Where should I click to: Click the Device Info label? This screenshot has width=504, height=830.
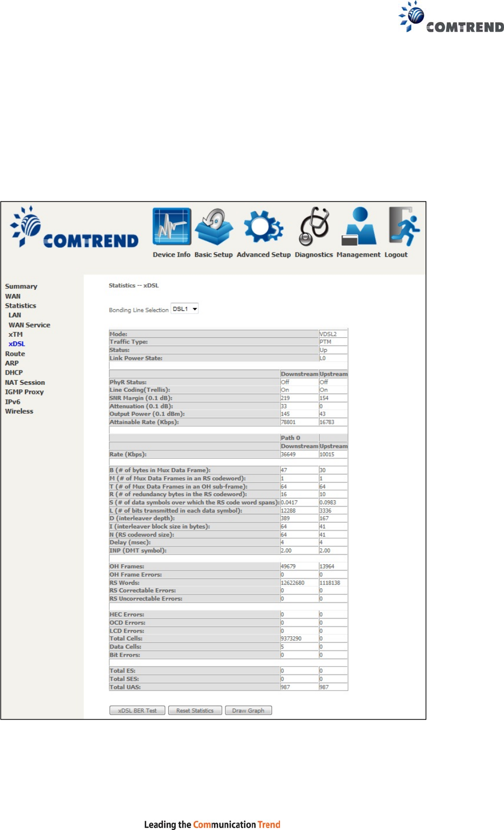(x=172, y=255)
